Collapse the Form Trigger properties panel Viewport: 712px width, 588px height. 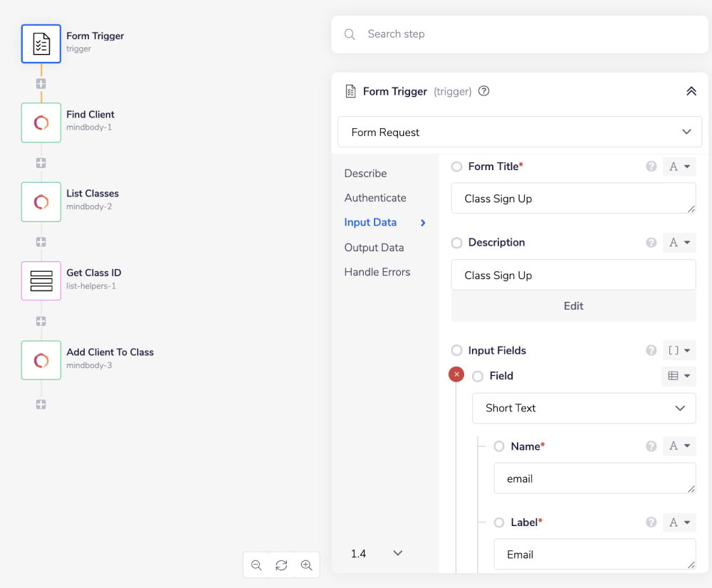[691, 91]
